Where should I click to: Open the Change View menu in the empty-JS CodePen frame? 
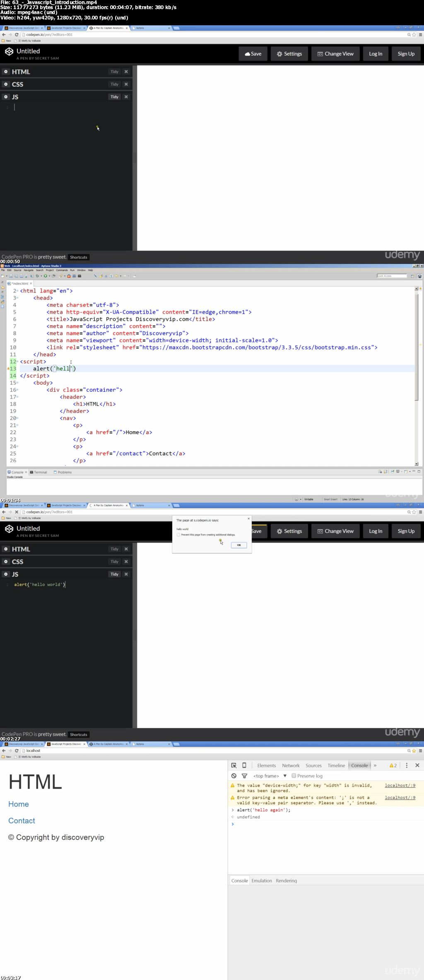335,54
